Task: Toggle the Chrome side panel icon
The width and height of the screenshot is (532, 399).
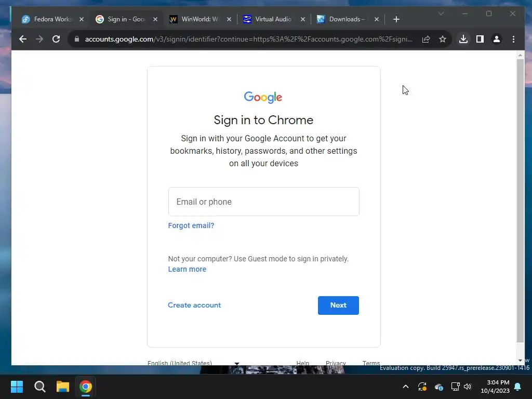Action: coord(480,39)
